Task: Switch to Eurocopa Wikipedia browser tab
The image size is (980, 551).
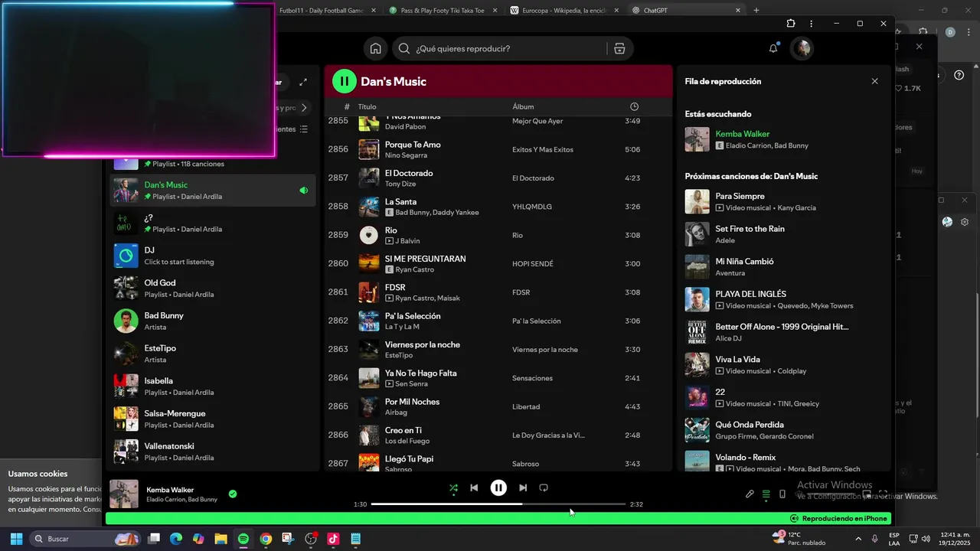Action: point(565,11)
